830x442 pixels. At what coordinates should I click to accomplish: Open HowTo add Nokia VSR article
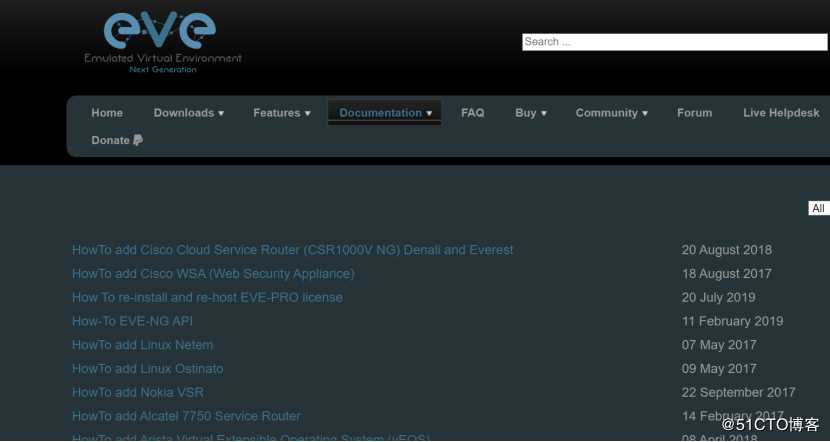coord(138,393)
